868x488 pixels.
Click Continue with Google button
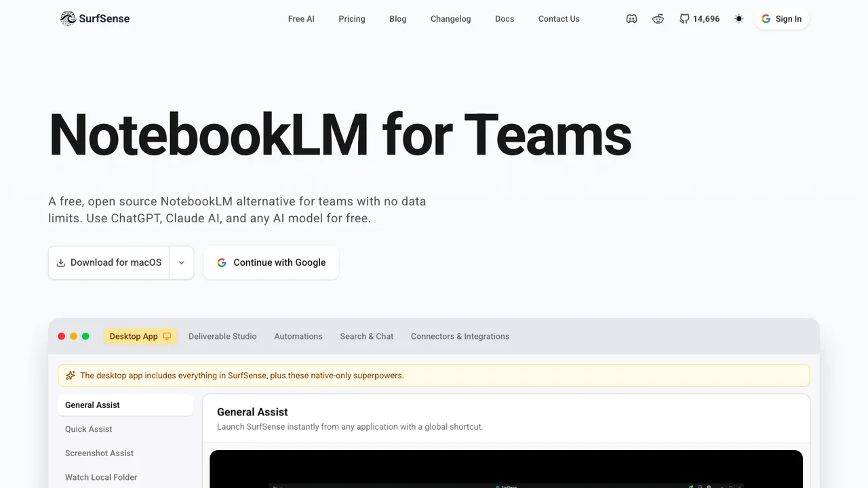271,262
